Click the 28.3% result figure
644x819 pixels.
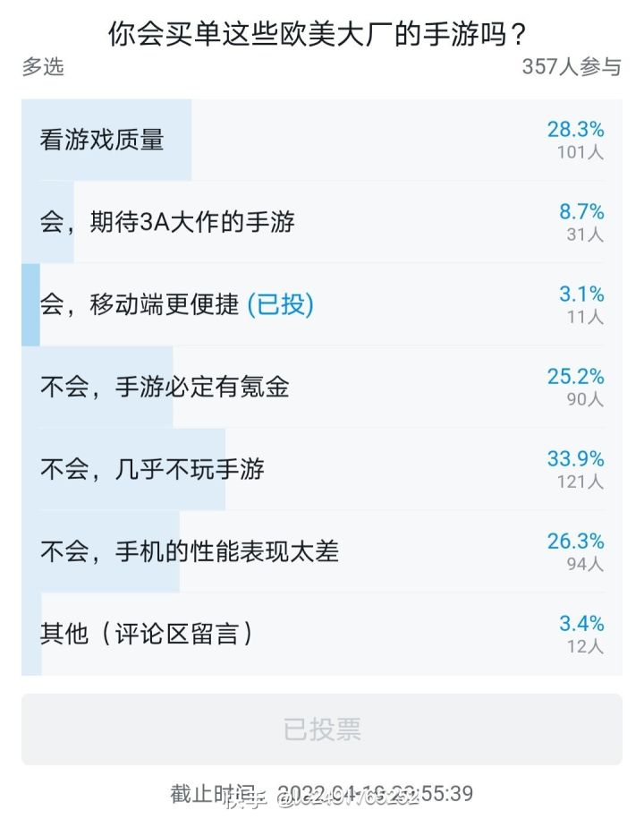[576, 130]
